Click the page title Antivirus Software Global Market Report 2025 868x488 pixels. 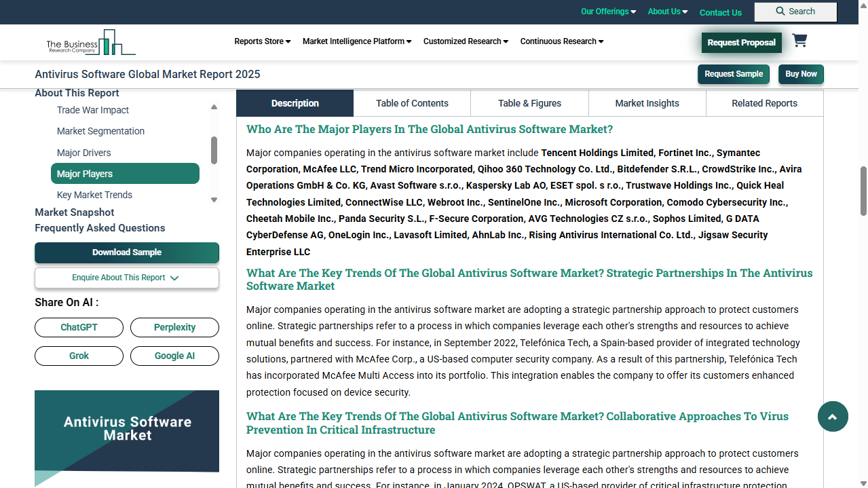(x=147, y=75)
